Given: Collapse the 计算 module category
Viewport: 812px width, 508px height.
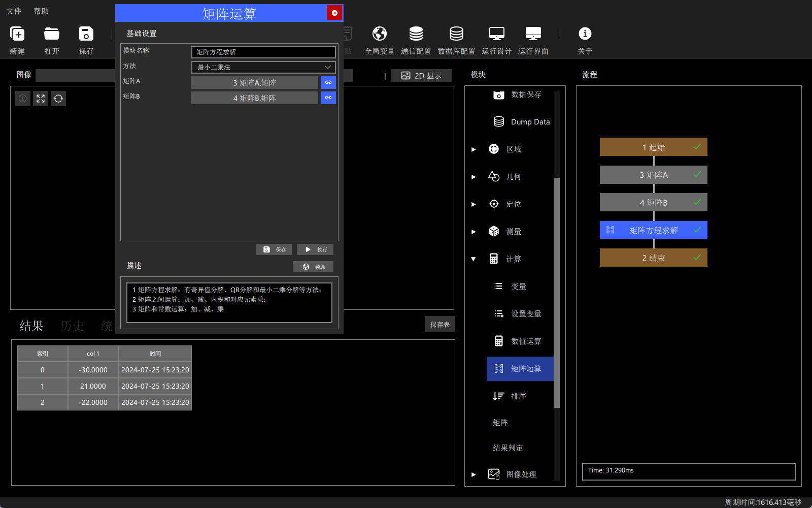Looking at the screenshot, I should [473, 259].
